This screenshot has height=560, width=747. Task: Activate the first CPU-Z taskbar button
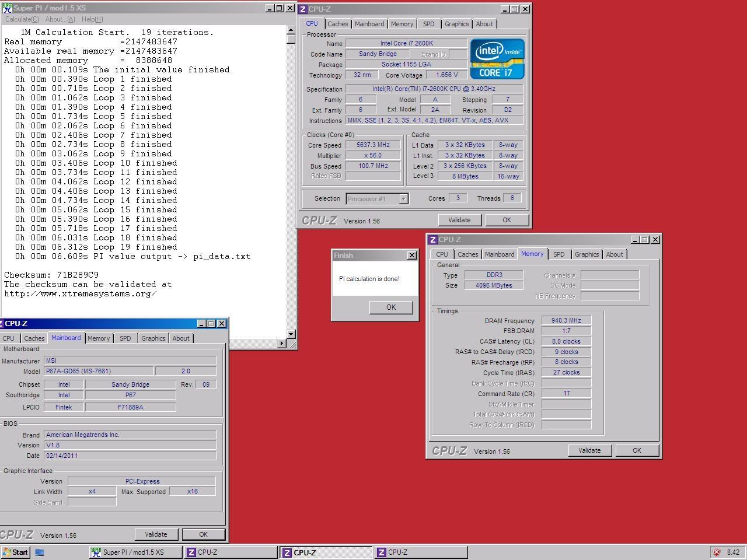click(231, 552)
